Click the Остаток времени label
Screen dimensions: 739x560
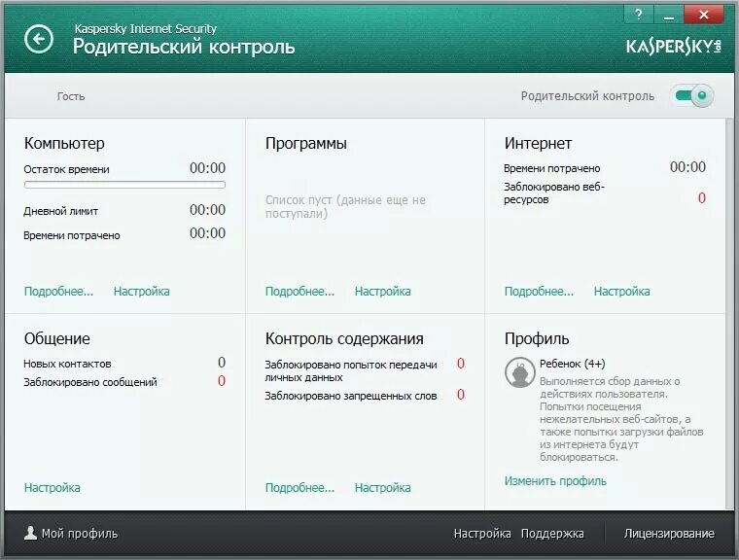coord(66,169)
